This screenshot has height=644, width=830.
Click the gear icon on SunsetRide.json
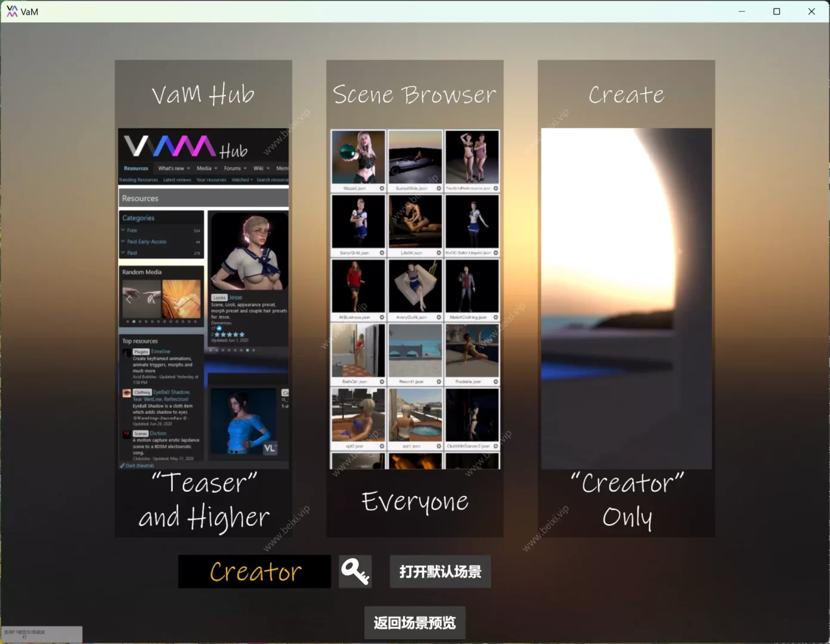click(438, 188)
